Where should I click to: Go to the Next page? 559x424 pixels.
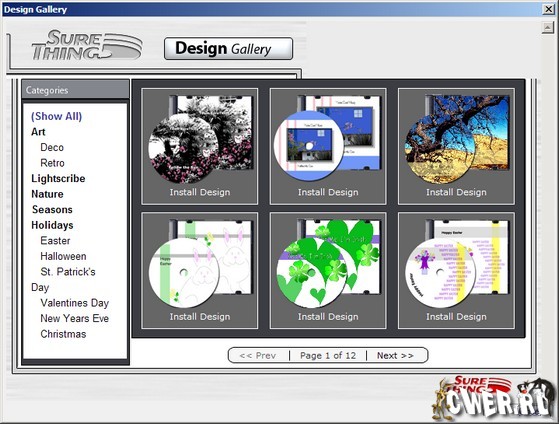tap(395, 356)
